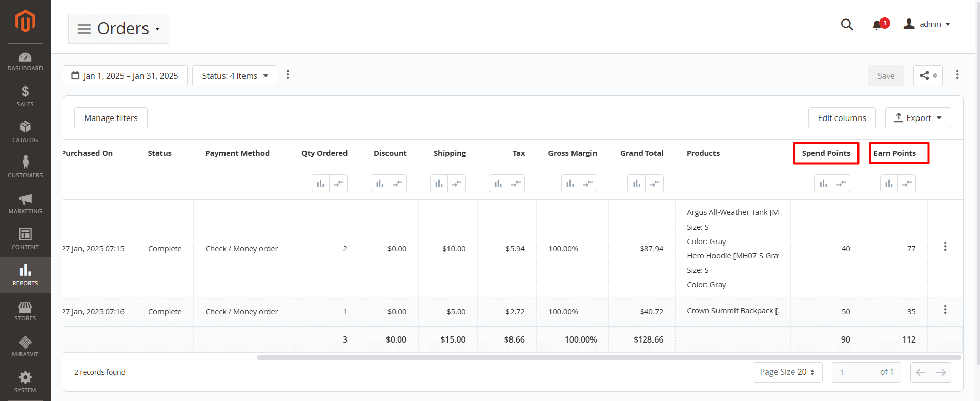The height and width of the screenshot is (401, 980).
Task: Open Magento logo home link
Action: click(25, 21)
